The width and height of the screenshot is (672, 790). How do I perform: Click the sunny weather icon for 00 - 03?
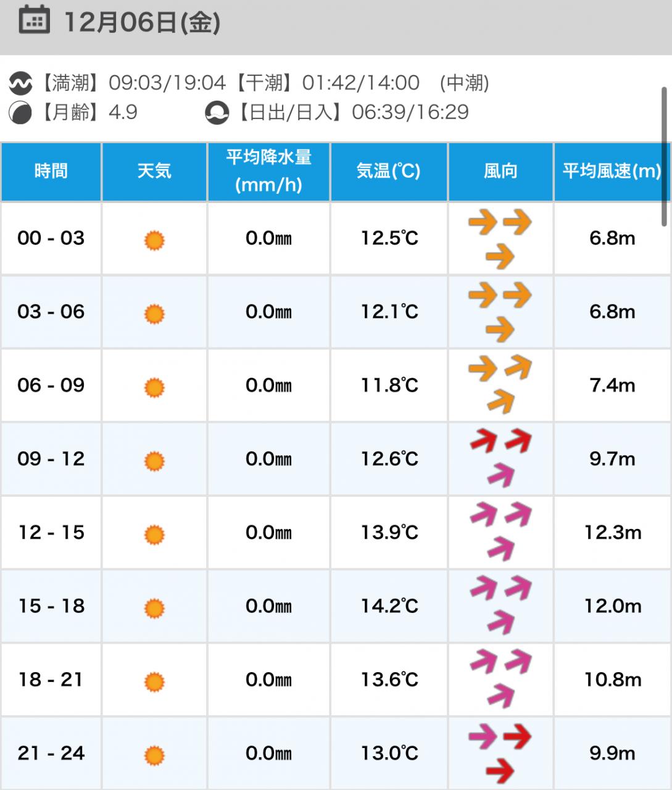(154, 239)
